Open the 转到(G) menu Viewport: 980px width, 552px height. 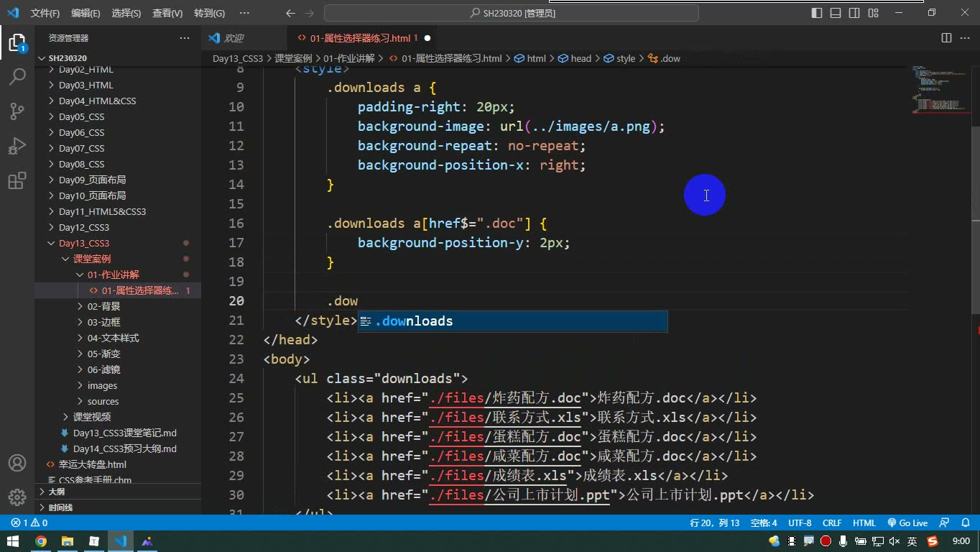coord(209,13)
